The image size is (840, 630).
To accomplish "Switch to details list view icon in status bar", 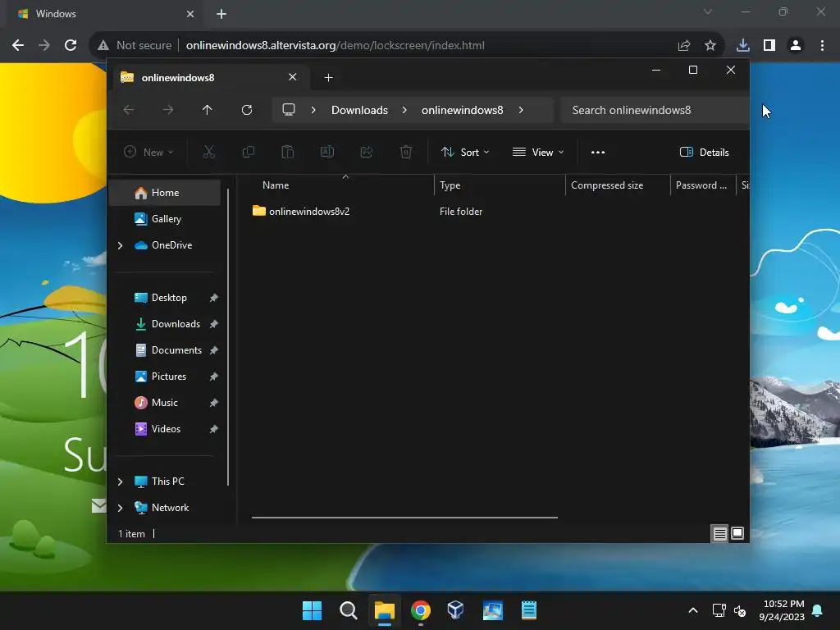I will click(719, 533).
